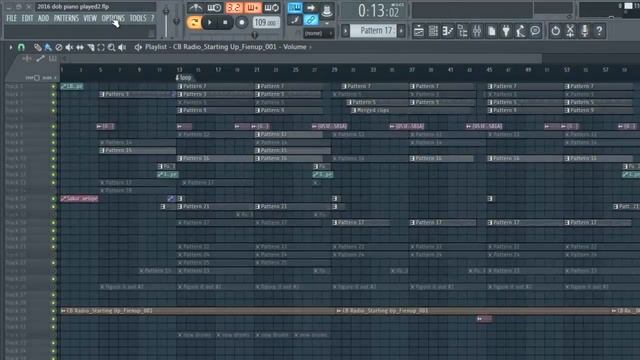Open the Playlist options menu arrow

(x=11, y=47)
